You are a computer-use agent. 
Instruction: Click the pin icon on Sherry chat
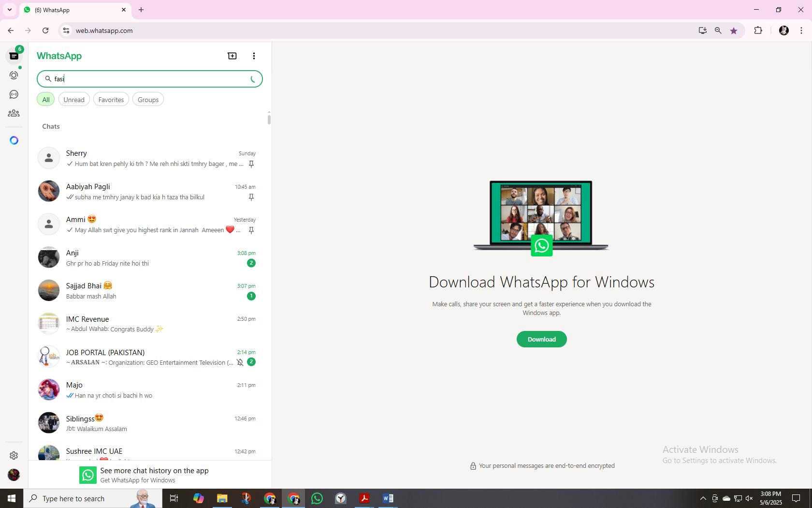(x=251, y=164)
